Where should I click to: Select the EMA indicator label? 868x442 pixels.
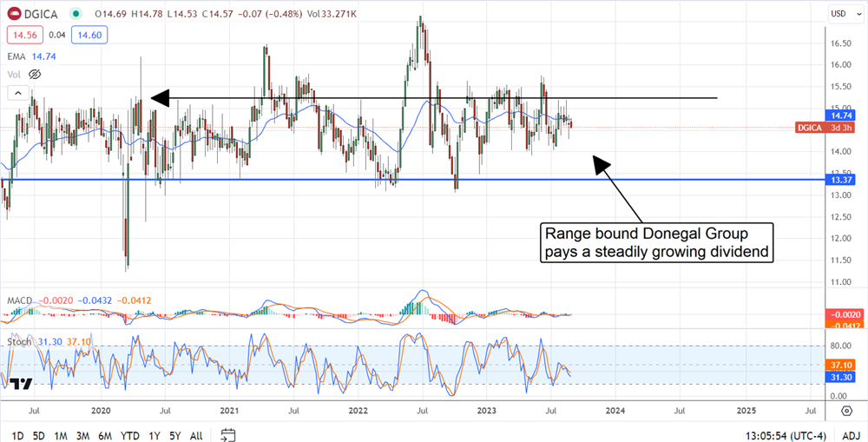click(16, 56)
